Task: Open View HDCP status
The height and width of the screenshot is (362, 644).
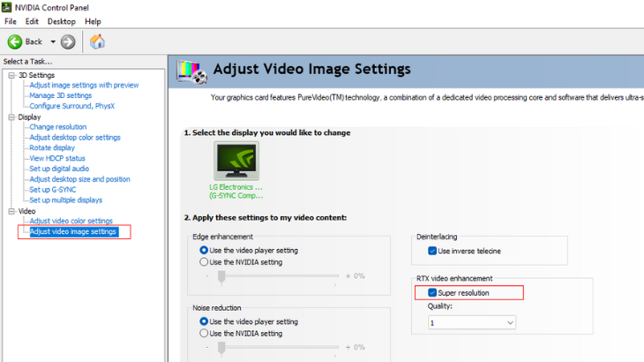Action: point(57,158)
